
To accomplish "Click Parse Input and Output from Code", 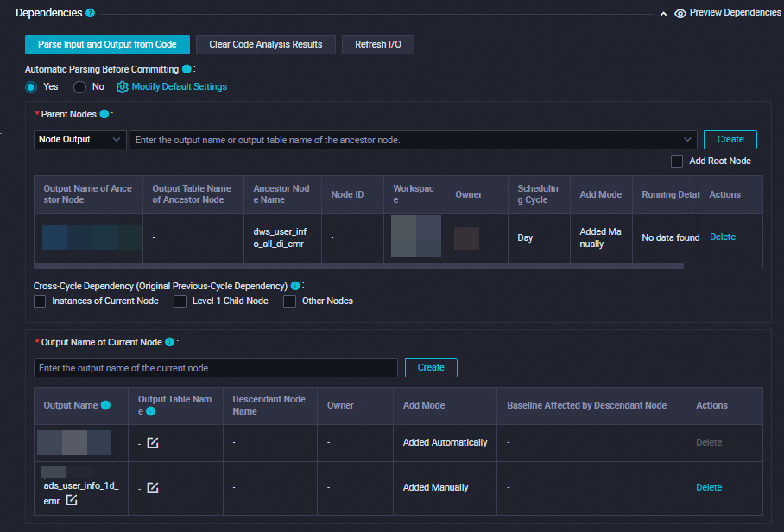I will pyautogui.click(x=107, y=45).
